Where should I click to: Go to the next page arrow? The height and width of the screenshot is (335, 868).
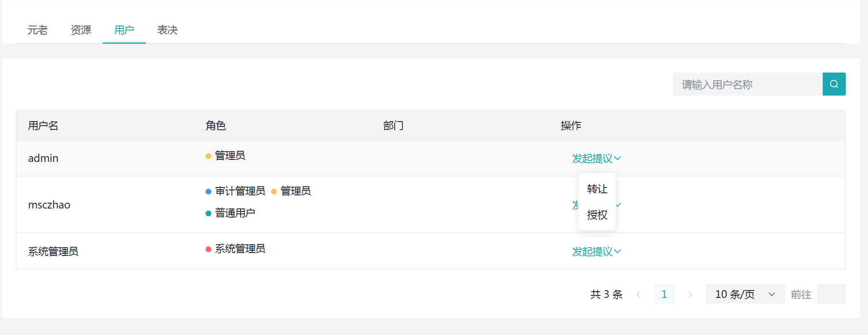tap(690, 294)
